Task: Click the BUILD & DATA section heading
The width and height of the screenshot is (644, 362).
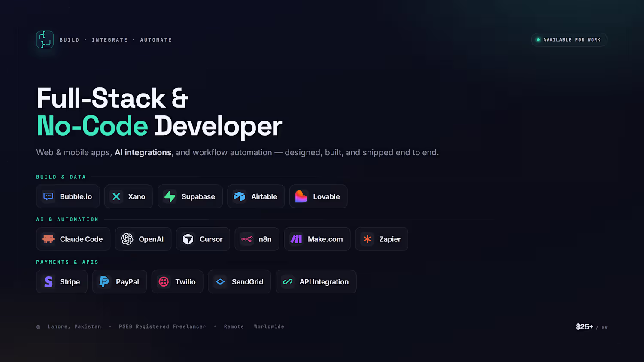Action: [61, 177]
